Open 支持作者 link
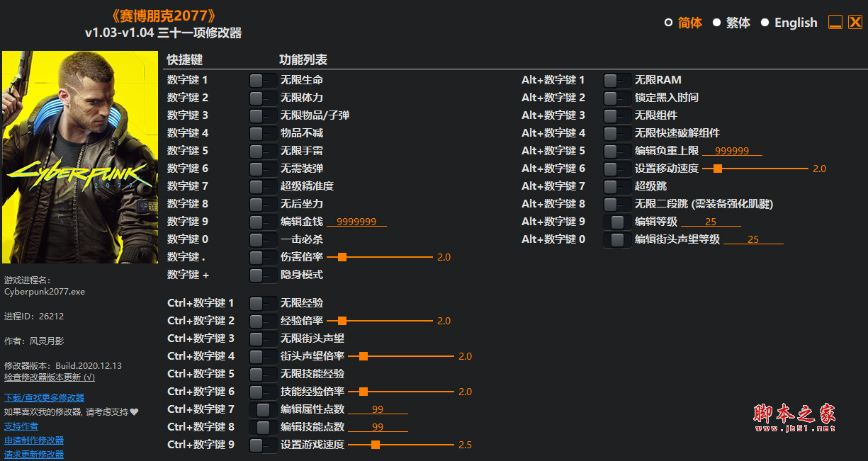Screen dimensions: 868x461 click(x=21, y=426)
